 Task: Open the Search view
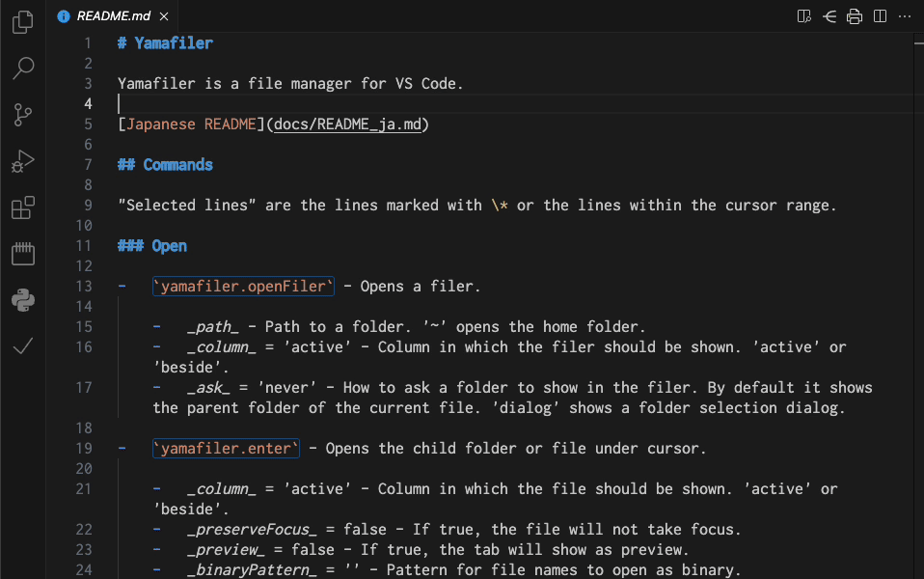coord(23,68)
